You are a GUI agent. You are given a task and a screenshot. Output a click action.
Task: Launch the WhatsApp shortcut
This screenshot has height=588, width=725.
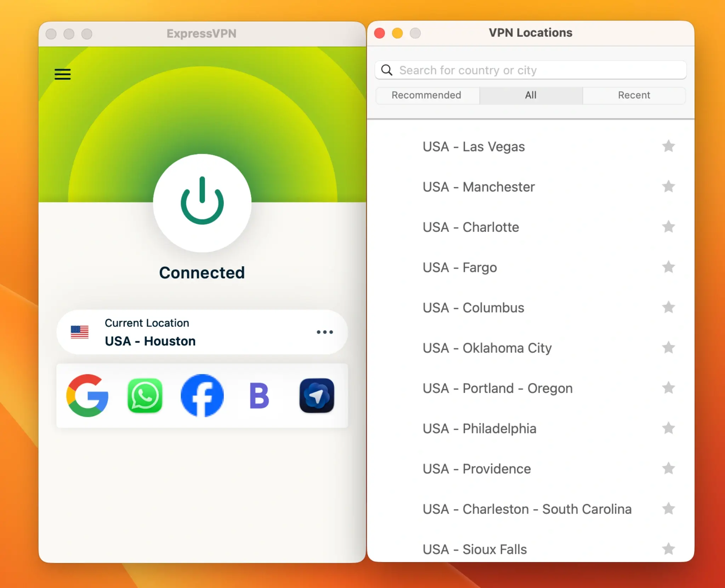(145, 395)
